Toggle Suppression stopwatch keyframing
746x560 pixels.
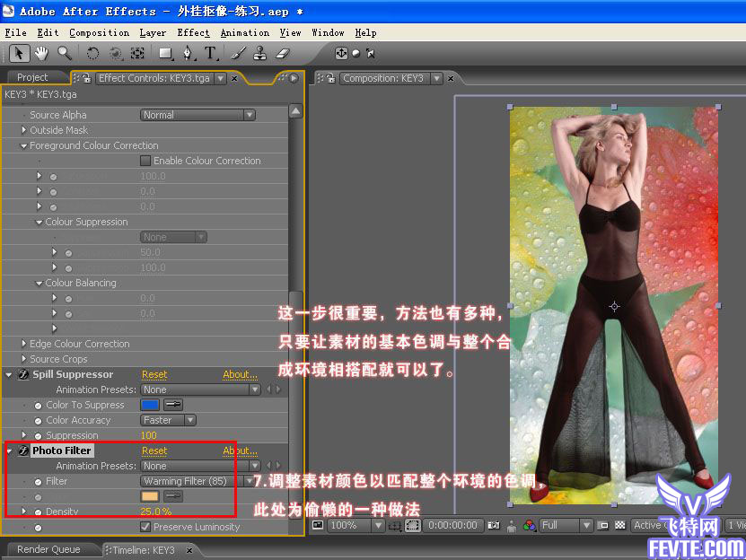(38, 435)
